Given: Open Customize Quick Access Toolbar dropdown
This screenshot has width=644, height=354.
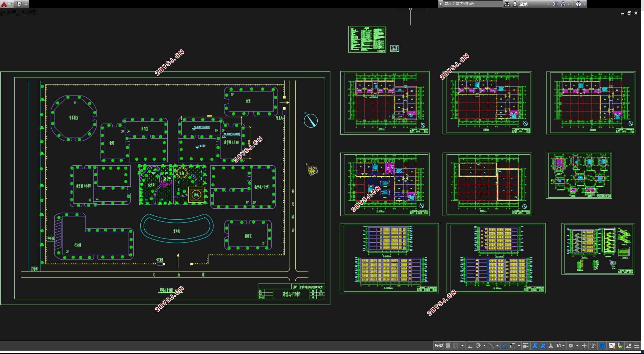Looking at the screenshot, I should coord(26,4).
